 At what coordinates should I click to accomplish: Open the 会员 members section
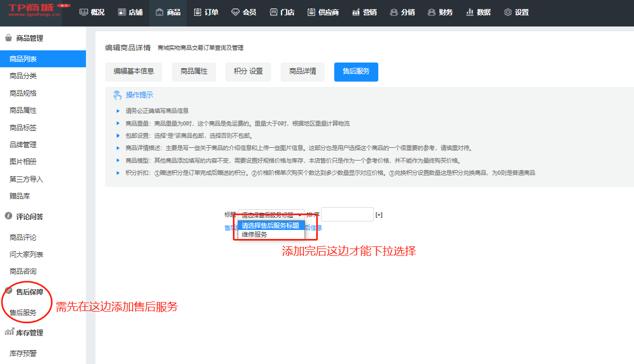[x=244, y=12]
